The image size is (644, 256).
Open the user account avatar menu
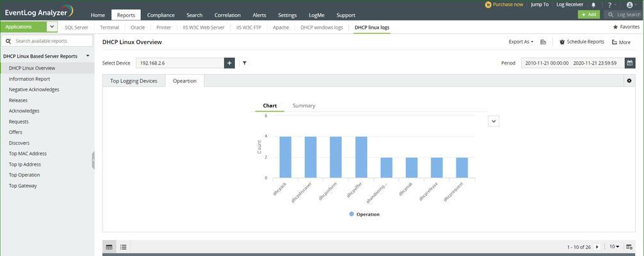(x=630, y=5)
